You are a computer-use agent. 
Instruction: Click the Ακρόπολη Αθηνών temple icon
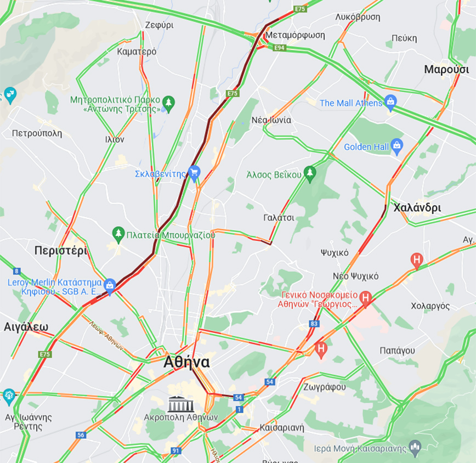click(x=181, y=404)
